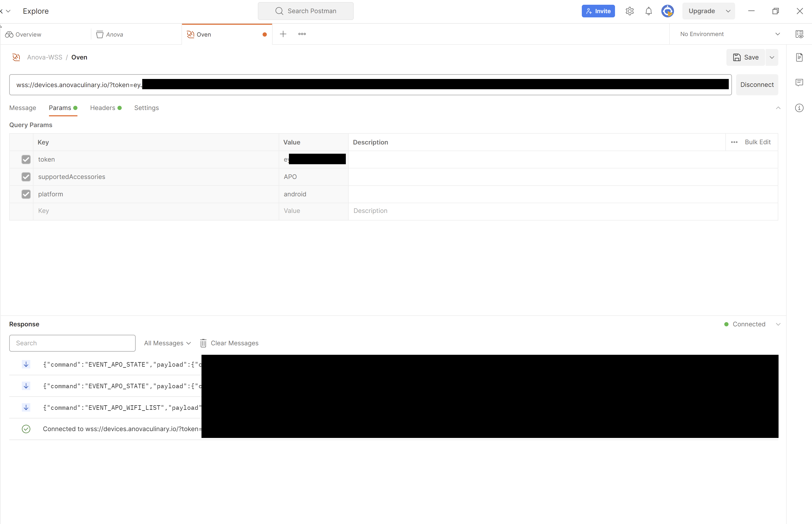Open the EVENT_APO_WIFI_LIST message row
The width and height of the screenshot is (812, 524).
[x=393, y=408]
